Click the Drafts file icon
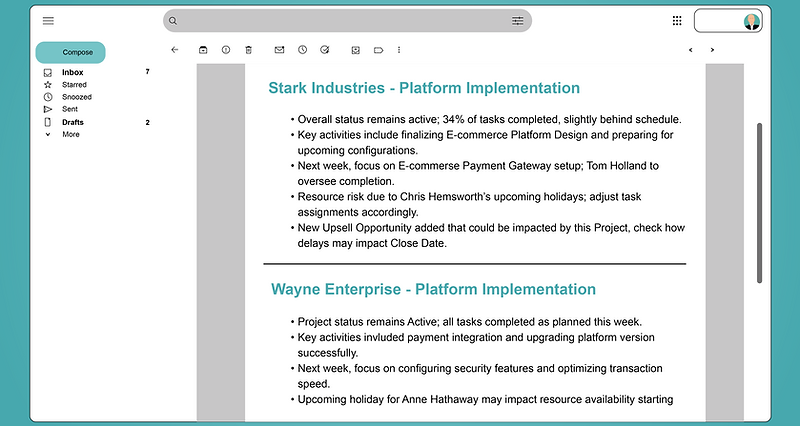Viewport: 800px width, 426px height. click(48, 122)
